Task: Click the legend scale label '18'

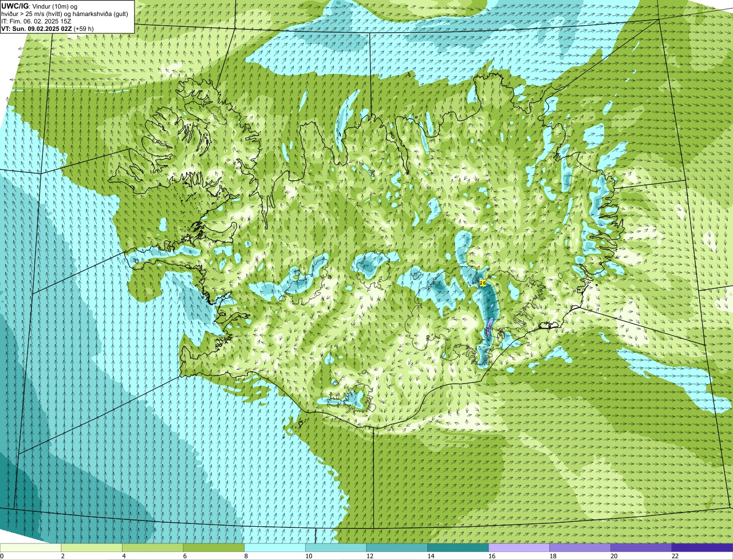Action: tap(553, 556)
